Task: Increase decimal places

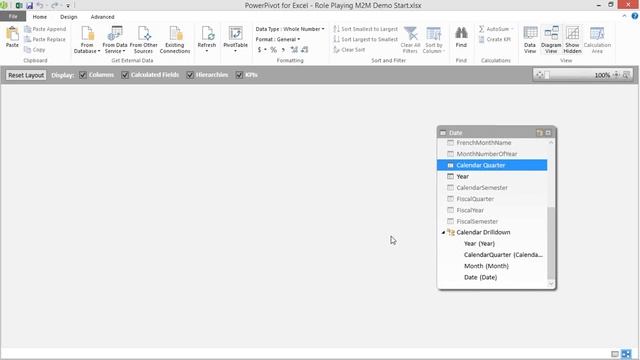Action: tap(294, 50)
